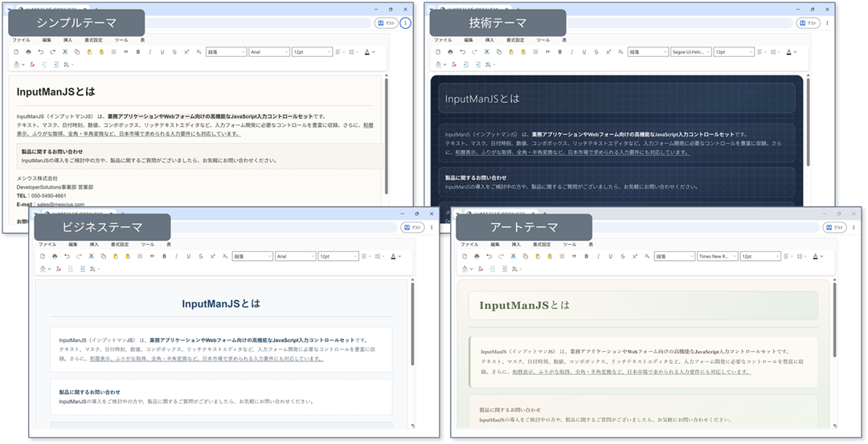This screenshot has height=444, width=868.
Task: Click scissors Cut icon in tech theme window
Action: click(x=486, y=52)
